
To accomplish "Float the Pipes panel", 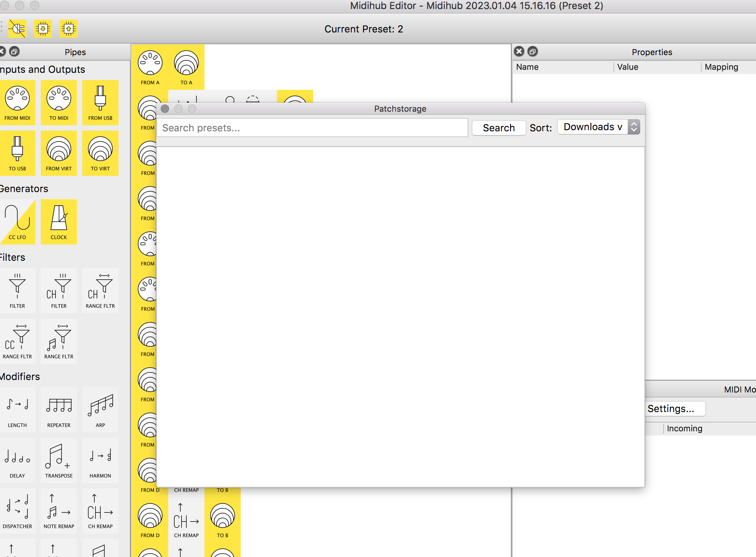I will (14, 52).
